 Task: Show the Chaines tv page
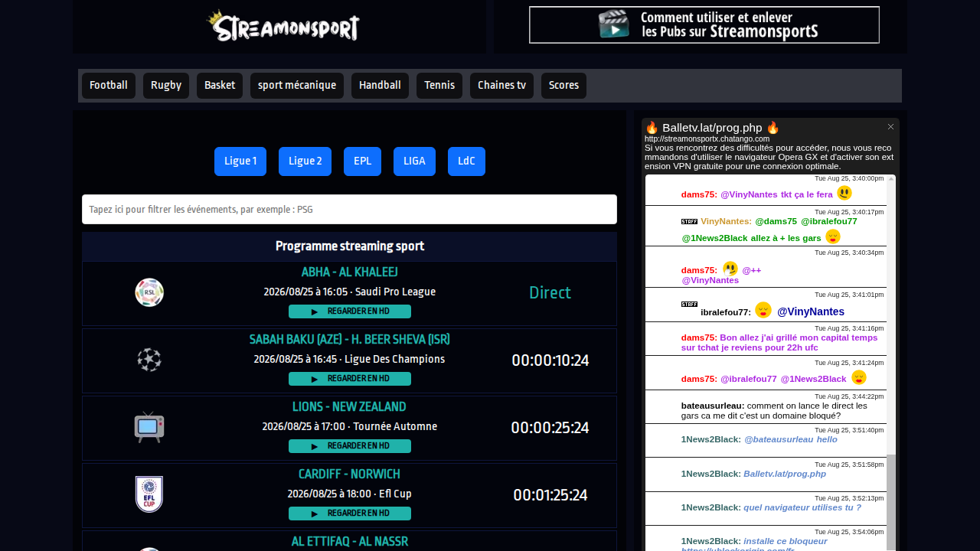(501, 86)
